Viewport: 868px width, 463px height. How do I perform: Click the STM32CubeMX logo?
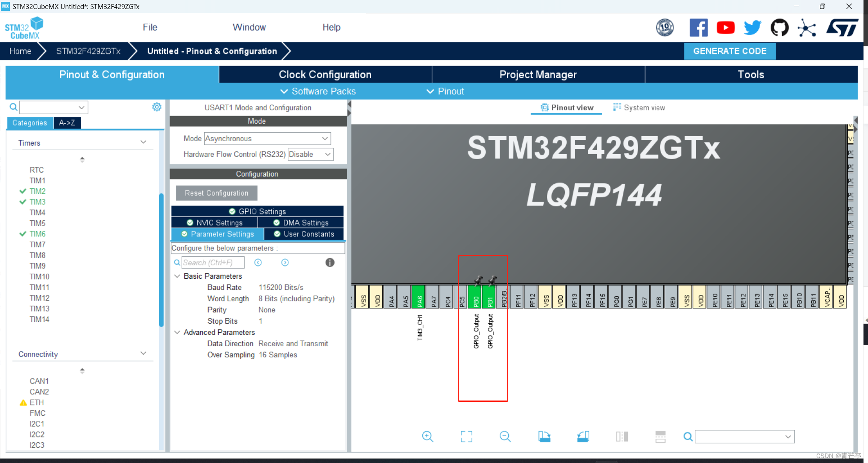pos(24,28)
